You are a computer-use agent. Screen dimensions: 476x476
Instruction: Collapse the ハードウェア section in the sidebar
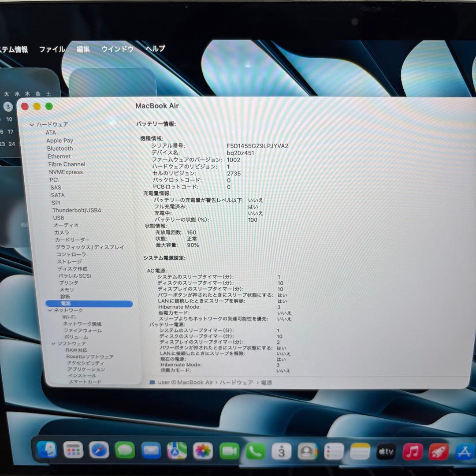coord(33,125)
